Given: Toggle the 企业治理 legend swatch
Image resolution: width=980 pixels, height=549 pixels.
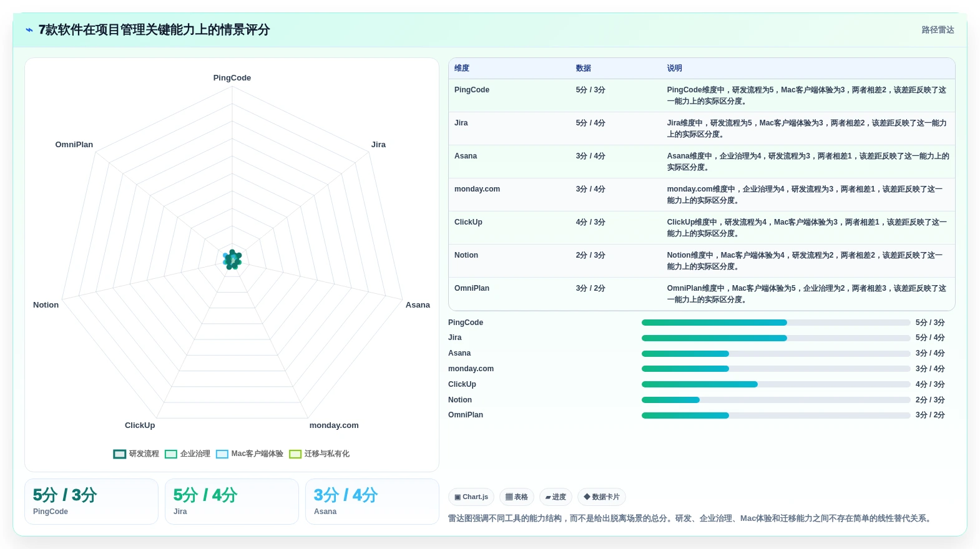Looking at the screenshot, I should [171, 454].
